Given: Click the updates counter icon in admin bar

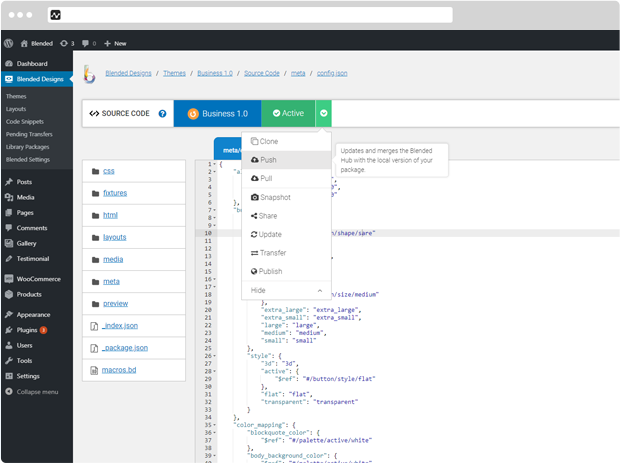Looking at the screenshot, I should [65, 44].
